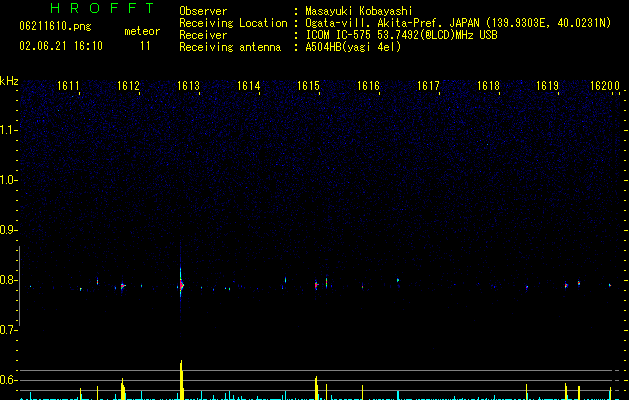Image resolution: width=629 pixels, height=400 pixels.
Task: Click the Ogata-vill. Akita-Pref. JAPAN coordinates text
Action: tap(458, 23)
